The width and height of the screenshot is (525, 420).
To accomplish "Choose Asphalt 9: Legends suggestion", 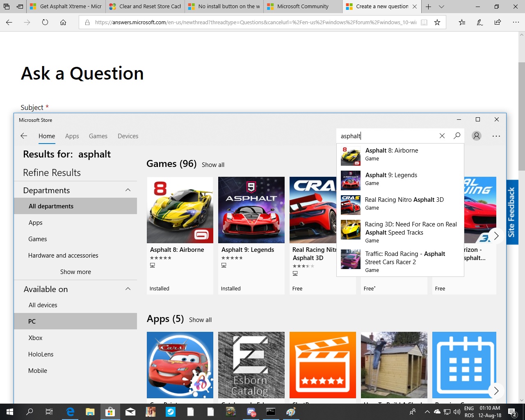I will tap(400, 180).
